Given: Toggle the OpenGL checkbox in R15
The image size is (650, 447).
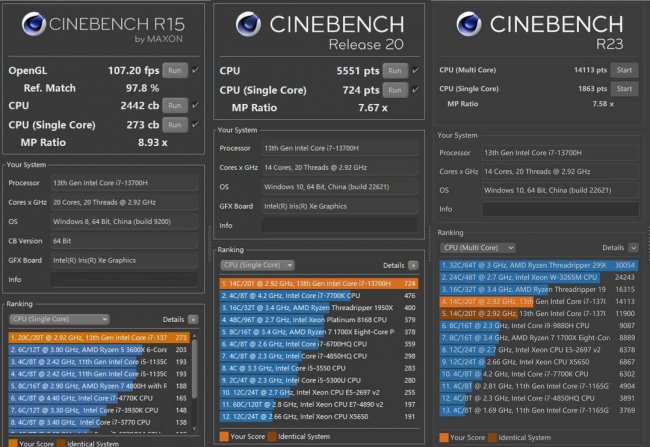Looking at the screenshot, I should (195, 70).
